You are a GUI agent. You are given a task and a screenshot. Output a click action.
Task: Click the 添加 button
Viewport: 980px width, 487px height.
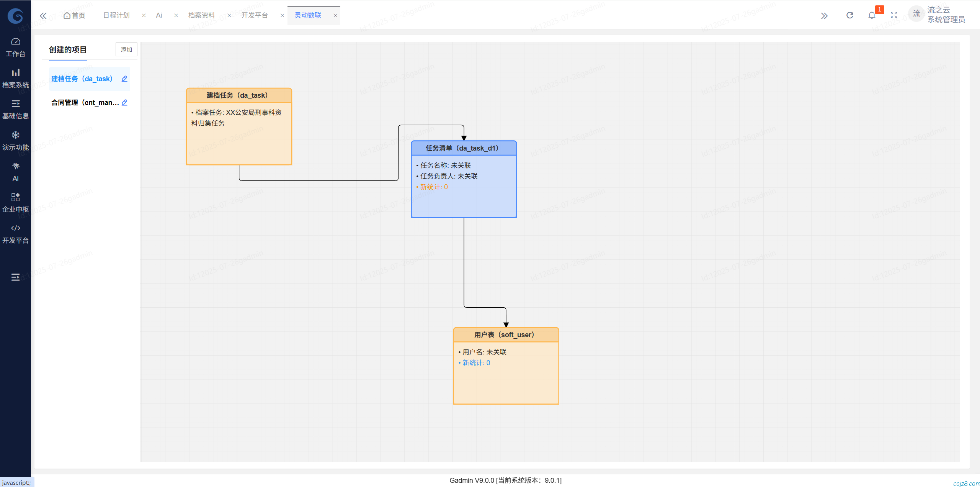pos(126,49)
